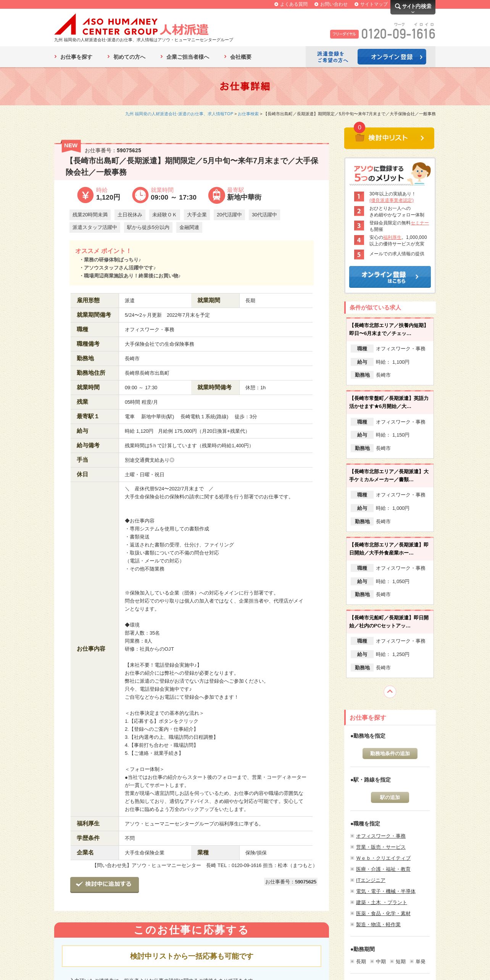Click the yen hourly wage icon
490x980 pixels.
click(85, 195)
